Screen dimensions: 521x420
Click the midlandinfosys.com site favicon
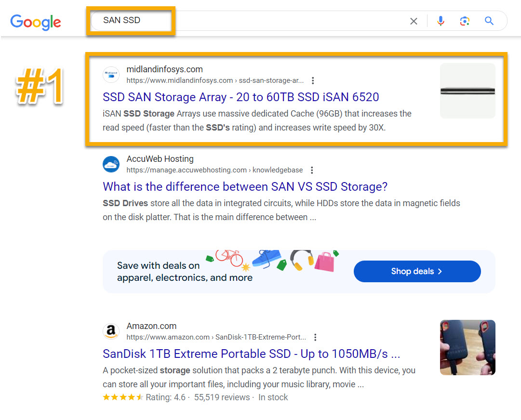click(x=111, y=75)
